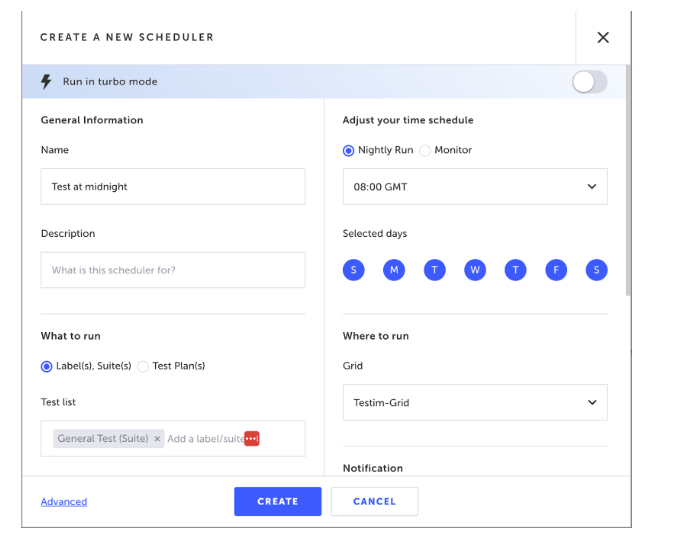675x542 pixels.
Task: Open the 08:00 GMT time dropdown
Action: tap(475, 186)
